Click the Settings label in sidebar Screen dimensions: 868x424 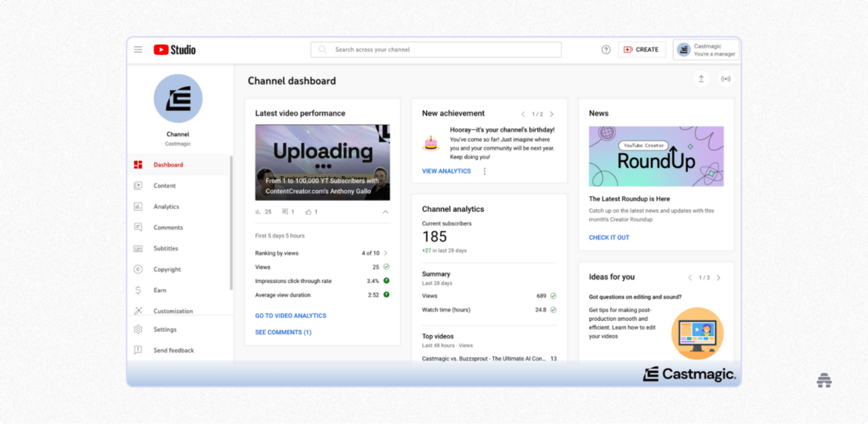(165, 329)
